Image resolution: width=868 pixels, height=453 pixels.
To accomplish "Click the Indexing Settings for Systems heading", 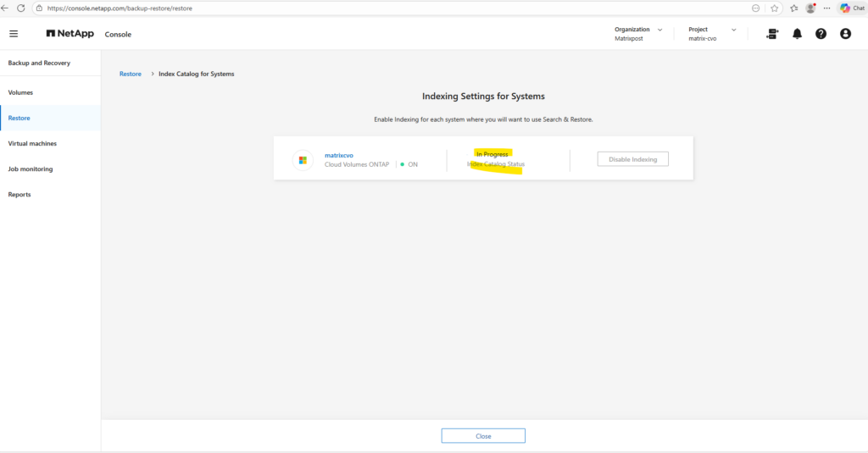I will point(483,97).
